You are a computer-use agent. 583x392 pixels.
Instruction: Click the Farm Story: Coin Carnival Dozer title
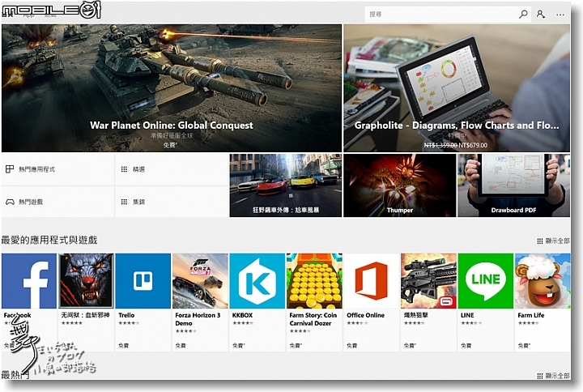[x=313, y=319]
